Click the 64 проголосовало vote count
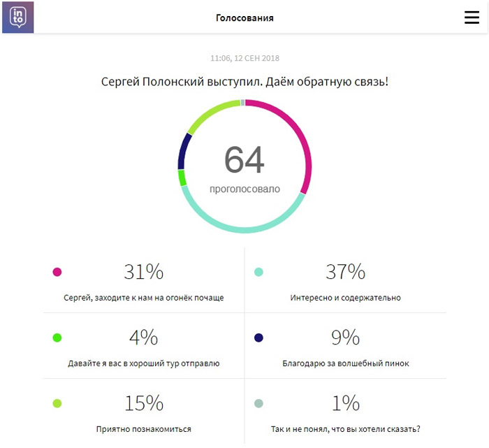This screenshot has width=489, height=448. [245, 168]
